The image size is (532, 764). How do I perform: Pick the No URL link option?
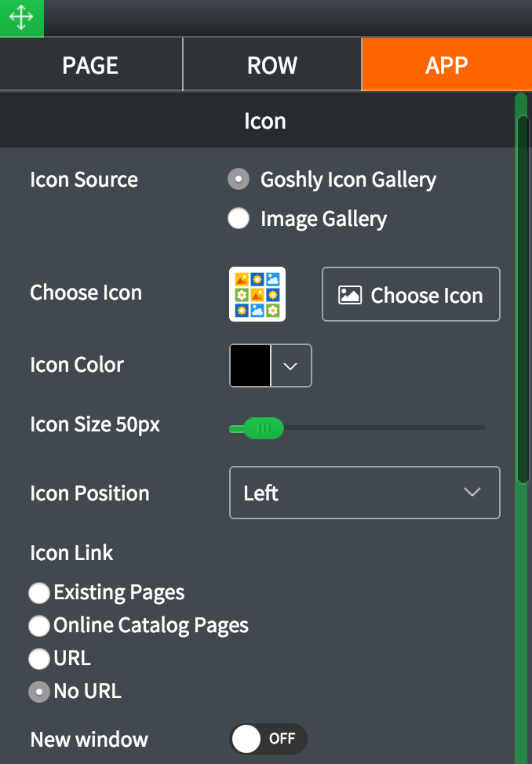click(x=39, y=692)
